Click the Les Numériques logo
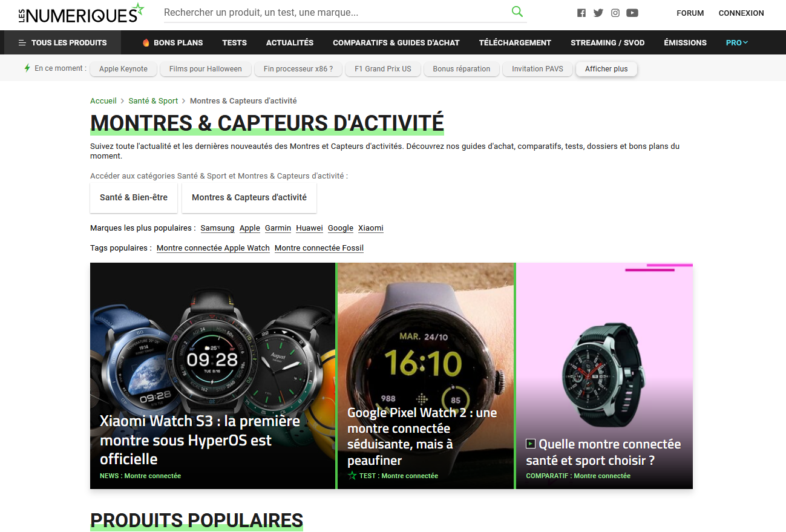The height and width of the screenshot is (532, 786). [x=81, y=13]
